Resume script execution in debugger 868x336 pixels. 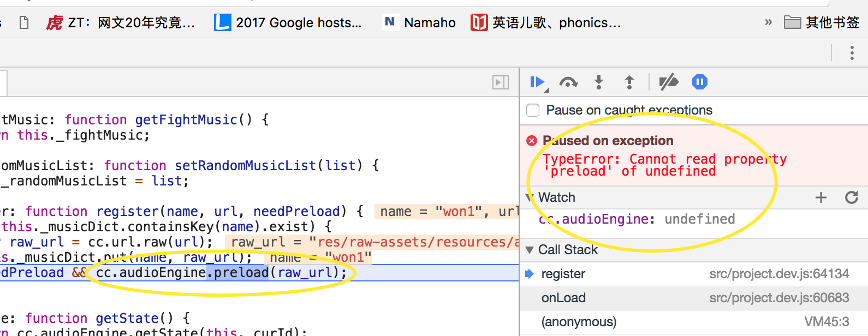point(538,82)
